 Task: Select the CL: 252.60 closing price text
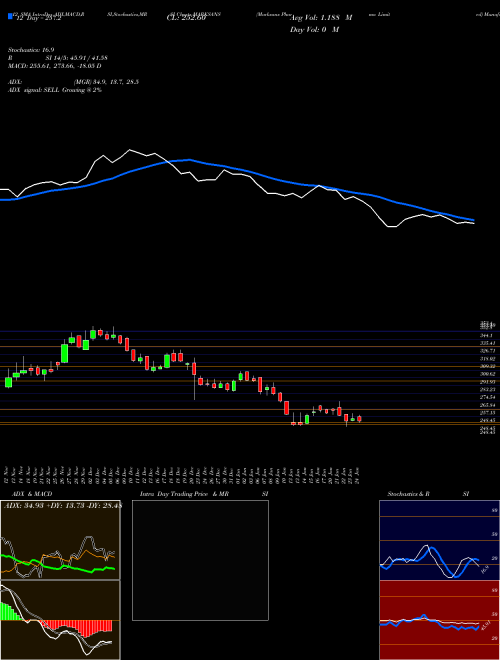click(186, 18)
